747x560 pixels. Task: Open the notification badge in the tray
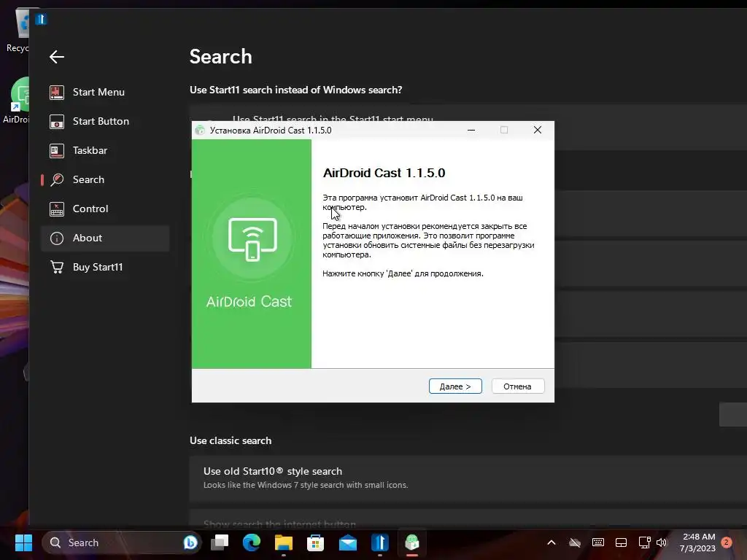727,542
